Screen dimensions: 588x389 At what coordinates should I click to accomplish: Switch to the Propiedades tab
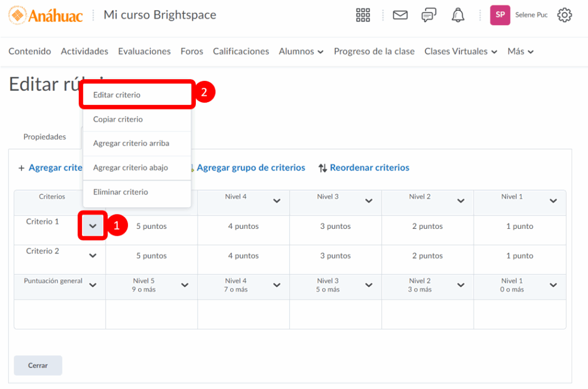[44, 137]
